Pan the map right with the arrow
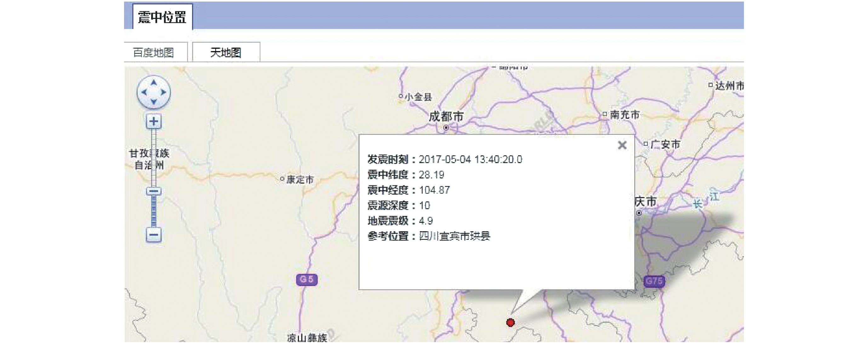The width and height of the screenshot is (868, 344). (x=163, y=92)
